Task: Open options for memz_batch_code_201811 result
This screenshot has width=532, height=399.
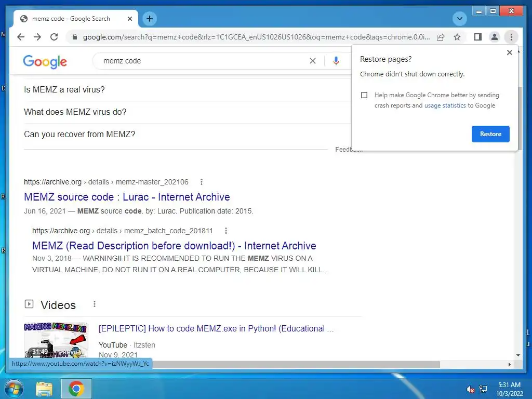Action: [x=226, y=231]
